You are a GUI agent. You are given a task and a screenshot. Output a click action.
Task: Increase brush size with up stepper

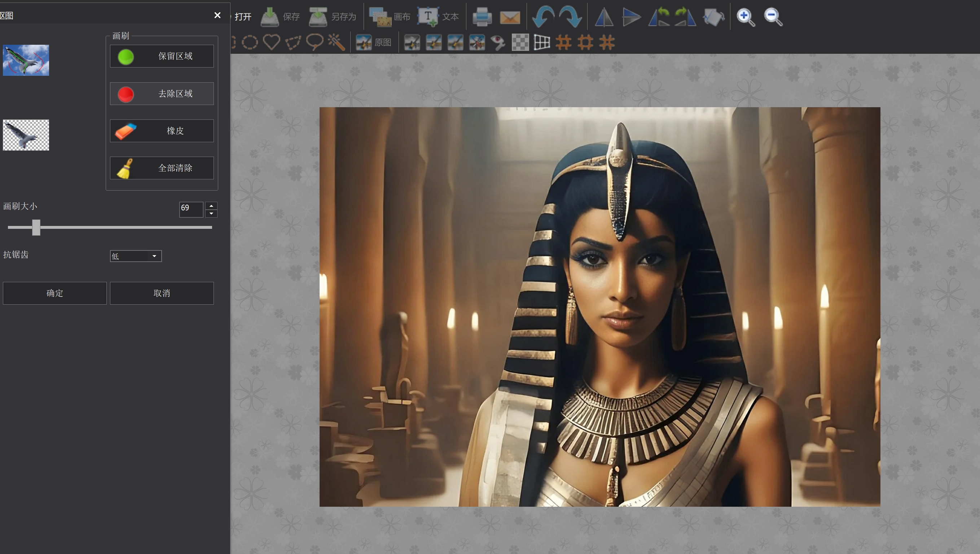[211, 206]
